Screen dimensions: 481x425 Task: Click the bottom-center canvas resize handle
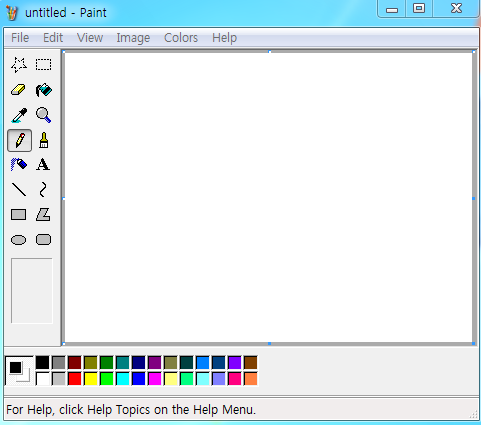pos(269,343)
